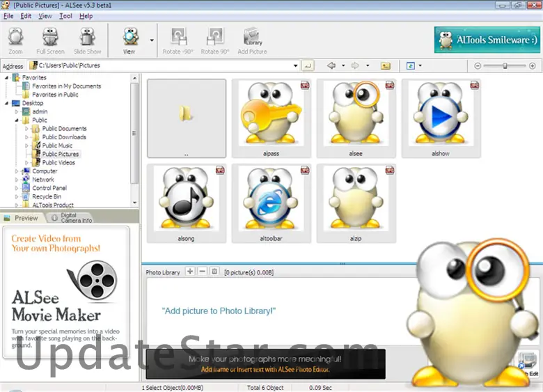Screen dimensions: 543x392
Task: Switch to Digital Camera Info tab
Action: [x=75, y=218]
